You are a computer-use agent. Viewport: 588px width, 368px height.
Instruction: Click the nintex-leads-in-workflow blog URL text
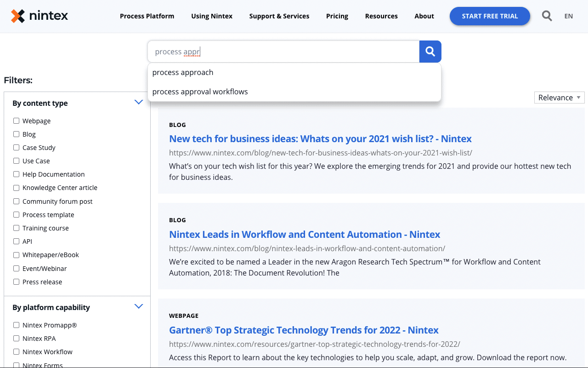[x=307, y=248]
